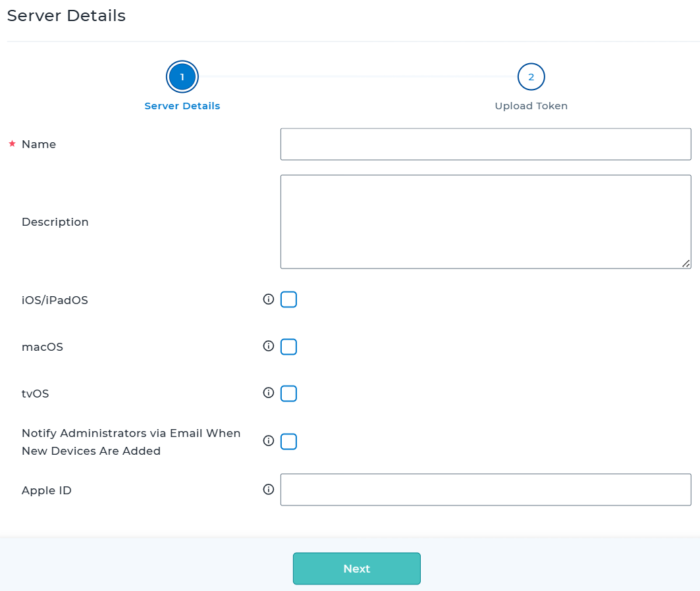Click the step 1 circle in wizard

(182, 77)
